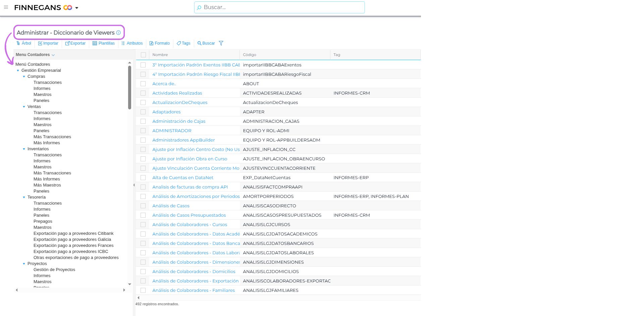Check the ADMINISTRADOR row checkbox
This screenshot has width=644, height=316.
tap(143, 130)
